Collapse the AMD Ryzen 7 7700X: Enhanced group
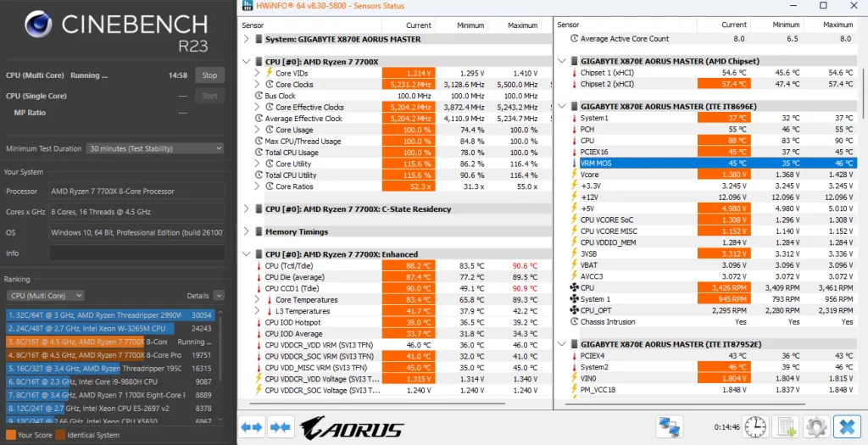The width and height of the screenshot is (868, 445). (247, 254)
